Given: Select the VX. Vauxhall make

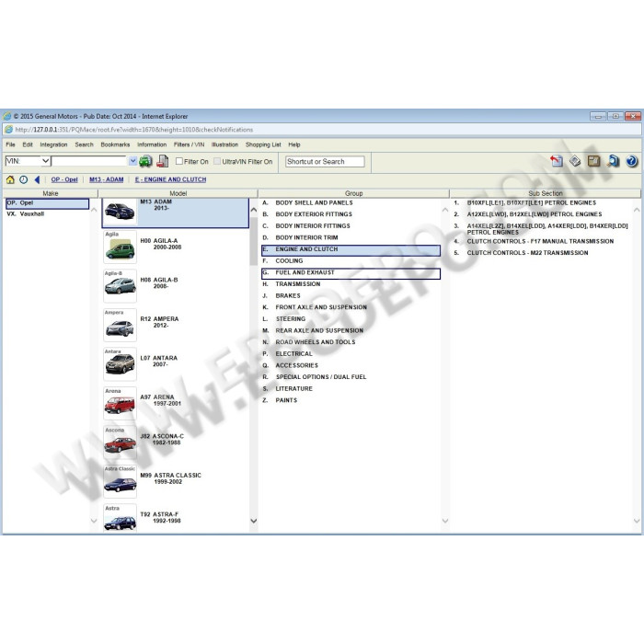Looking at the screenshot, I should (26, 214).
